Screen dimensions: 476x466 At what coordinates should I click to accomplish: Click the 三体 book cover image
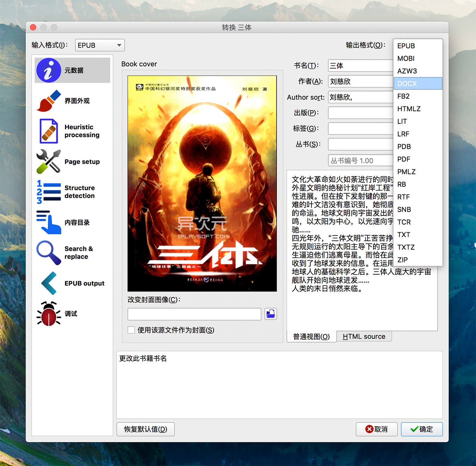click(x=202, y=184)
